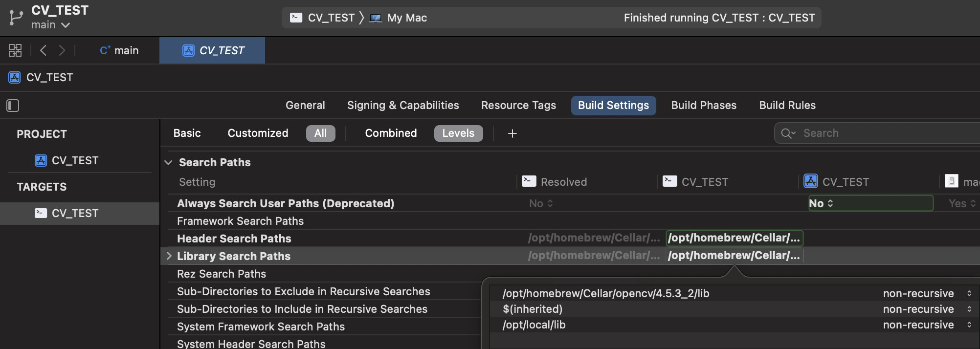This screenshot has width=980, height=349.
Task: Go forward with the right chevron
Action: click(x=62, y=50)
